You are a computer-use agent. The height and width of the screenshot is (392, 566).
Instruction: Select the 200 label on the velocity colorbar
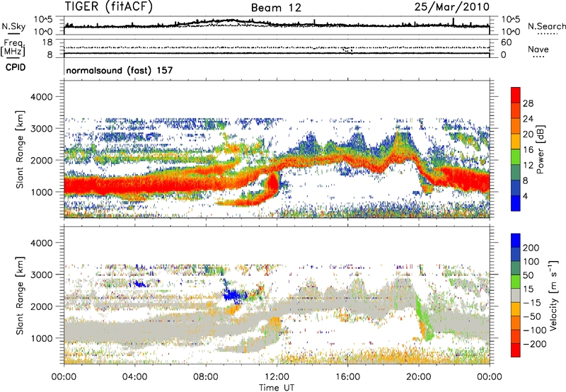(531, 248)
